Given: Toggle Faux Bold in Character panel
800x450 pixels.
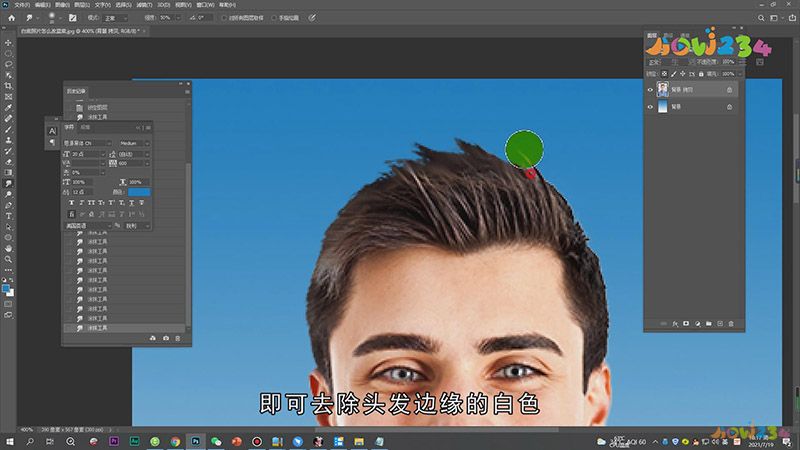Looking at the screenshot, I should (x=71, y=203).
